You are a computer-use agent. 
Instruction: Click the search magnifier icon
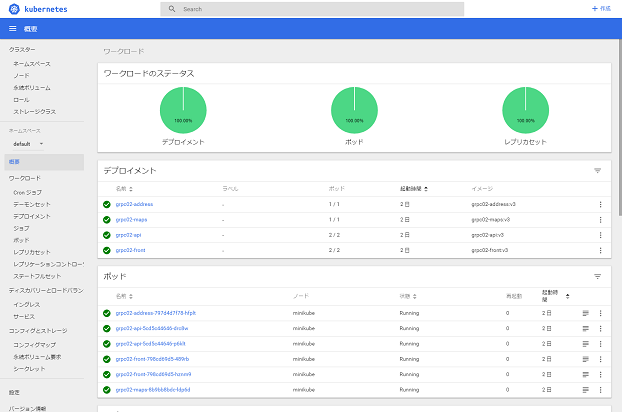click(x=172, y=9)
